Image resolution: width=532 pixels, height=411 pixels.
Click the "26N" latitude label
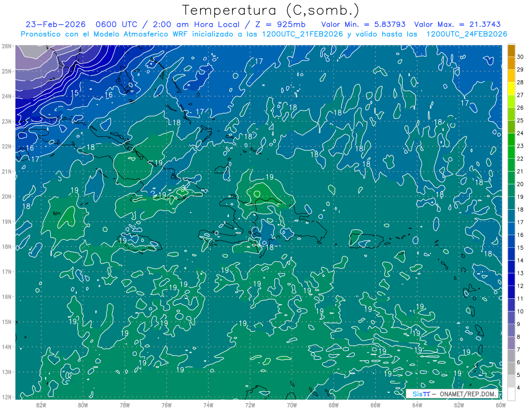click(7, 46)
